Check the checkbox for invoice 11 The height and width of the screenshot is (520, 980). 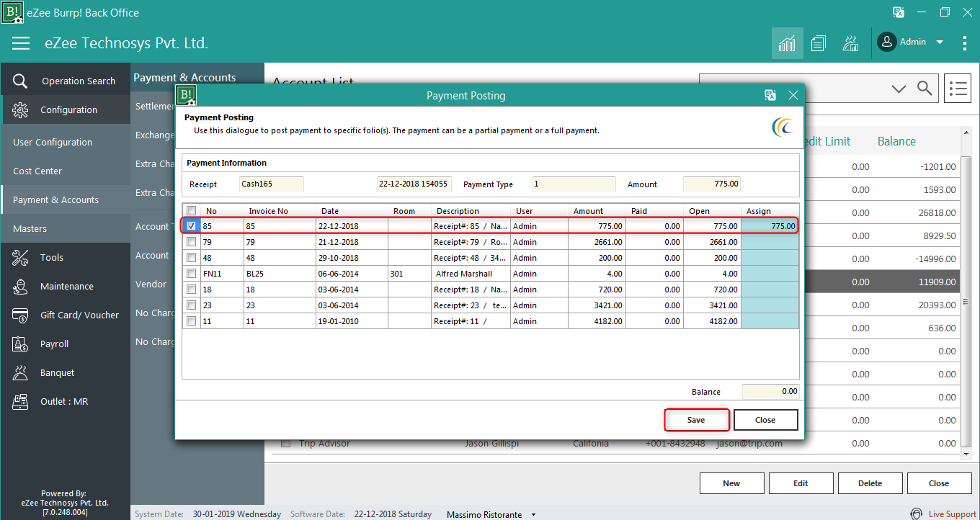191,321
